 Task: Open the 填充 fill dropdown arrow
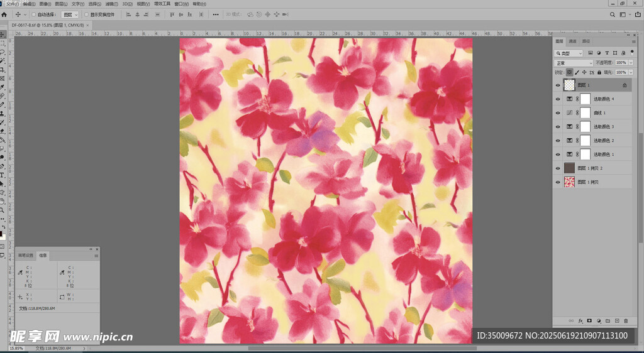coord(631,73)
